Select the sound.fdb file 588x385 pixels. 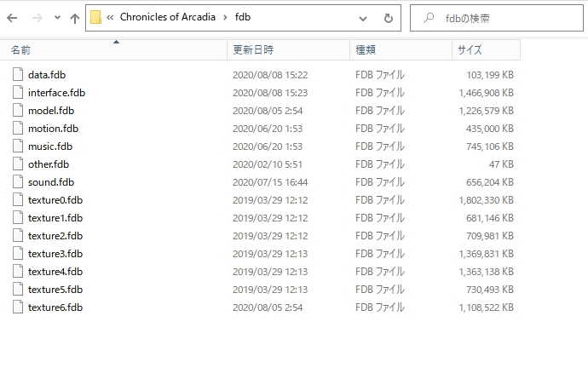[51, 182]
